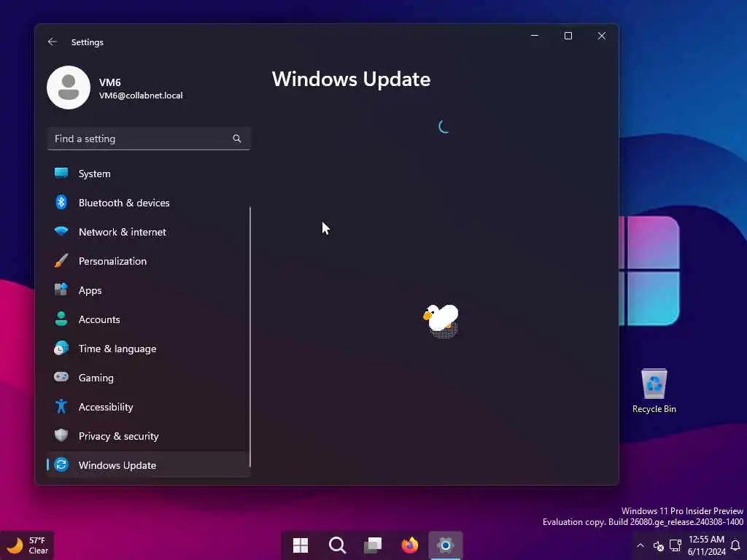Open Apps settings
Screen dimensions: 747x560
pos(149,290)
